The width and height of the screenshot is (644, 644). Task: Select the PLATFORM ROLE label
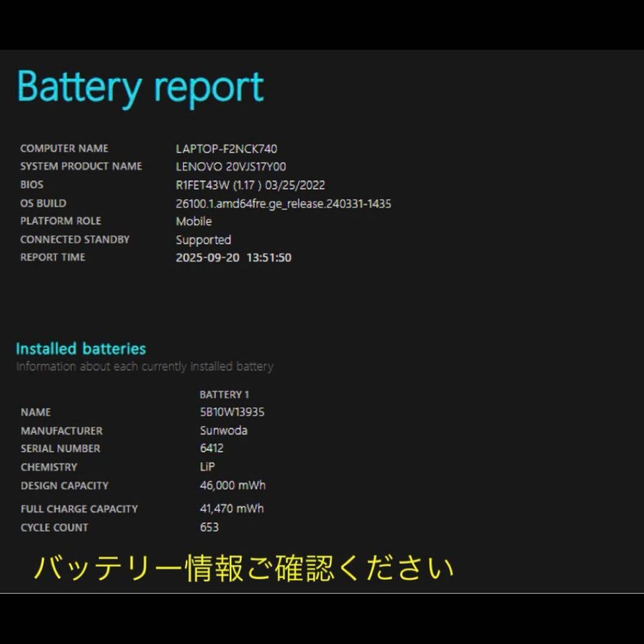coord(61,221)
